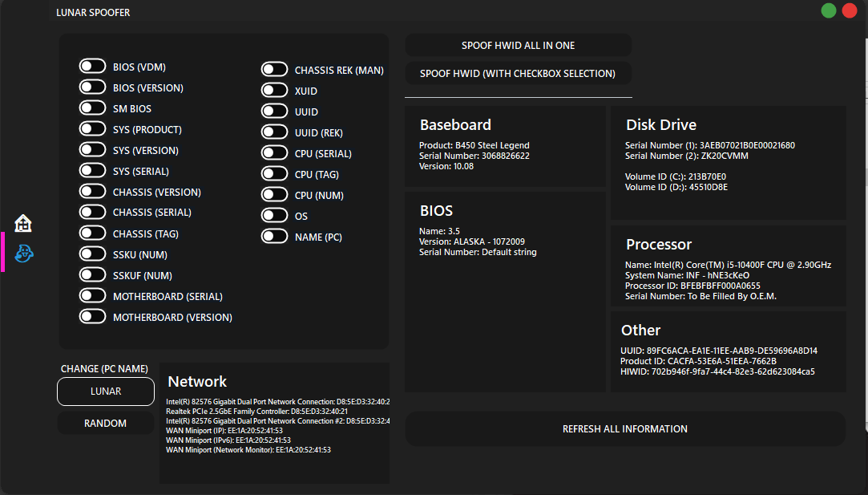This screenshot has height=495, width=868.
Task: Switch on CHASSIS (SERIAL)
Action: tap(92, 212)
